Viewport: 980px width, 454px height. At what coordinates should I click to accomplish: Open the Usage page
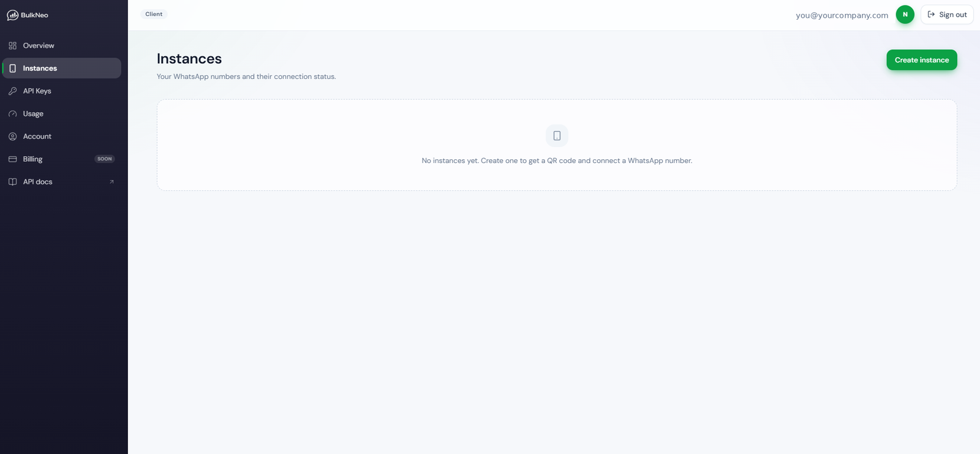click(x=62, y=113)
